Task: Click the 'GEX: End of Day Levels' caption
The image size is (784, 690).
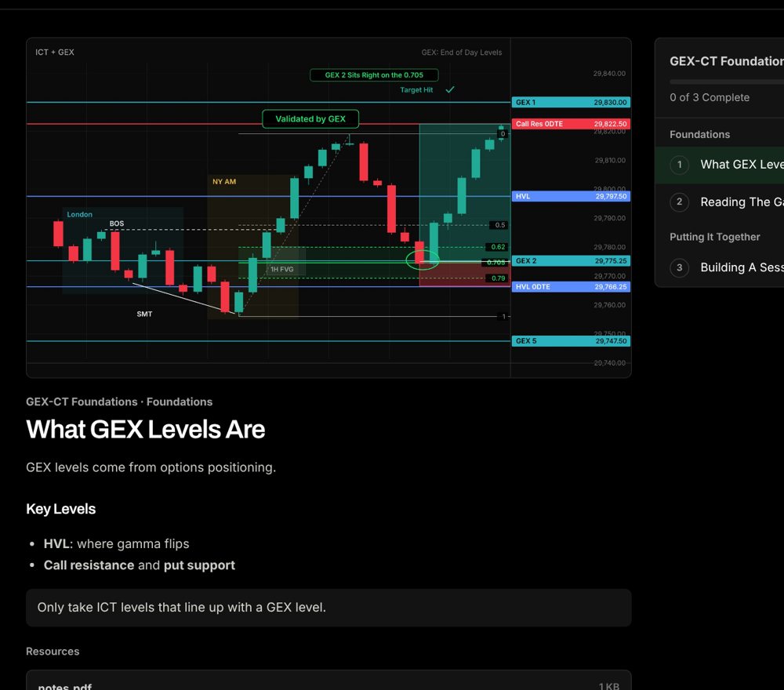Action: click(x=462, y=52)
